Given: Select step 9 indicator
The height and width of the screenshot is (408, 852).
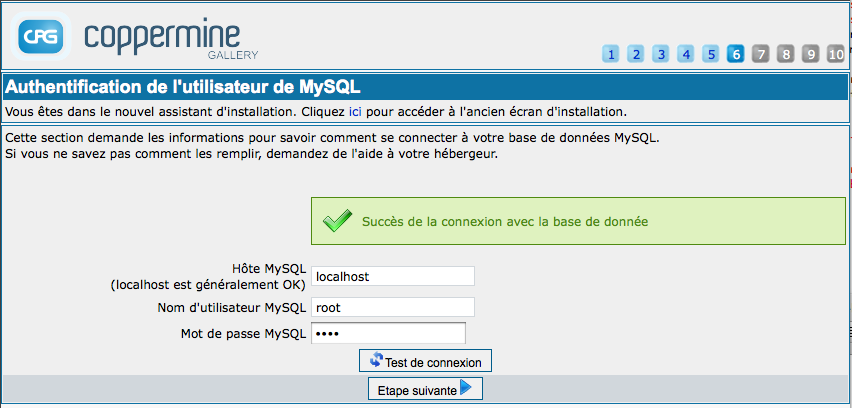Looking at the screenshot, I should tap(810, 54).
